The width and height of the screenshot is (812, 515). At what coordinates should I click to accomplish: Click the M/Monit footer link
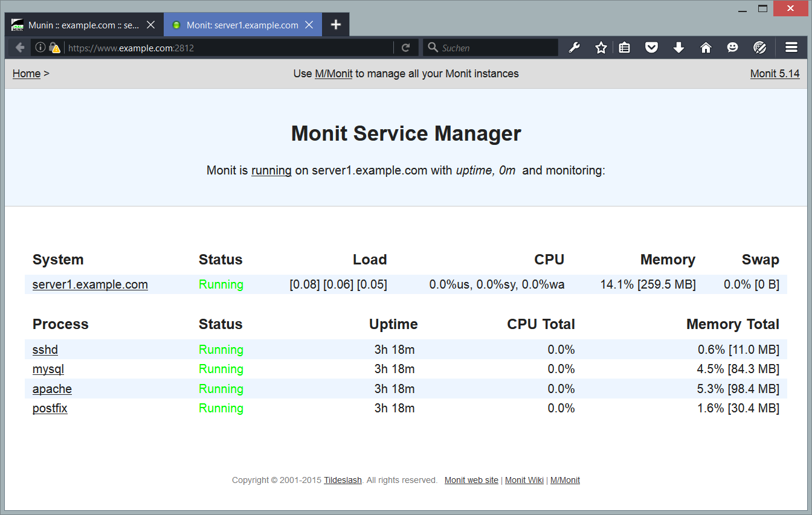(565, 481)
